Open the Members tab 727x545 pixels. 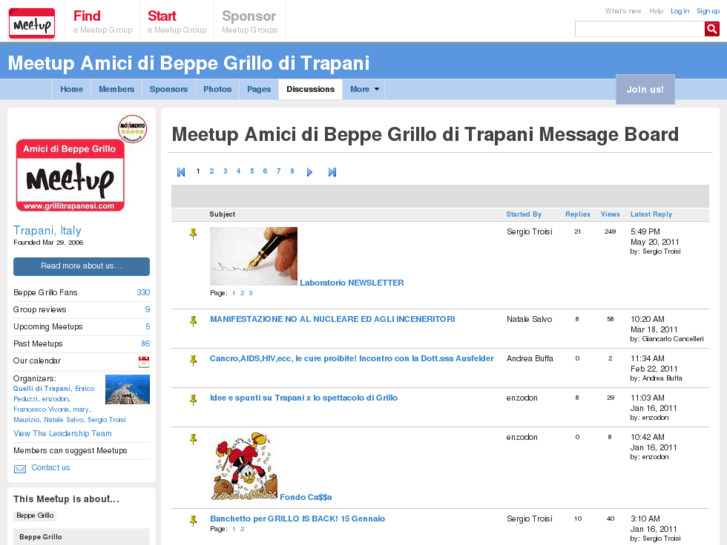coord(116,89)
